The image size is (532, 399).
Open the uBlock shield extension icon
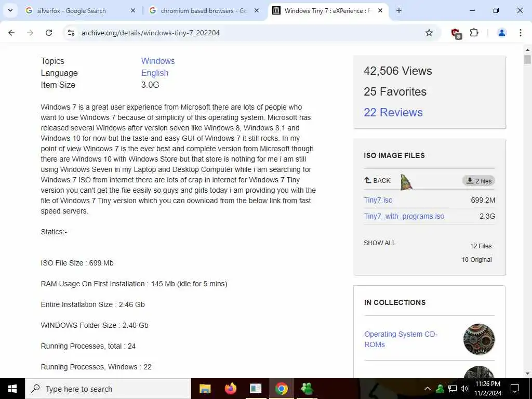[x=456, y=33]
